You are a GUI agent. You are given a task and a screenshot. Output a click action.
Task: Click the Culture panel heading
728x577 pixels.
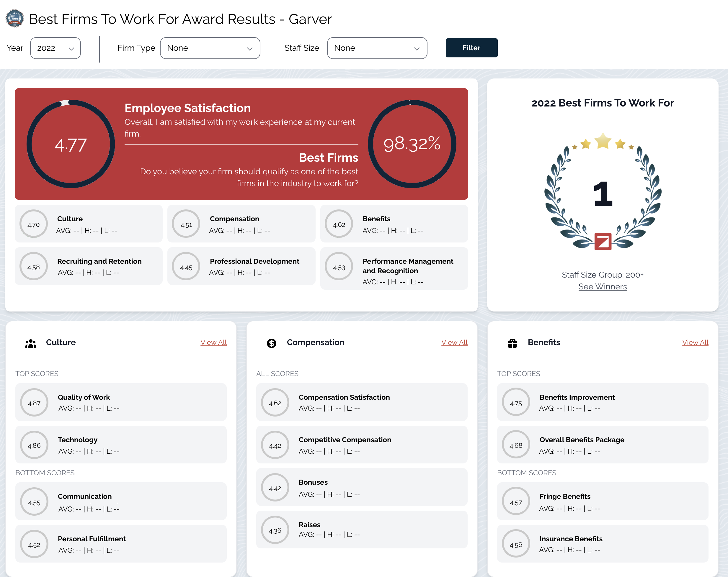point(61,342)
